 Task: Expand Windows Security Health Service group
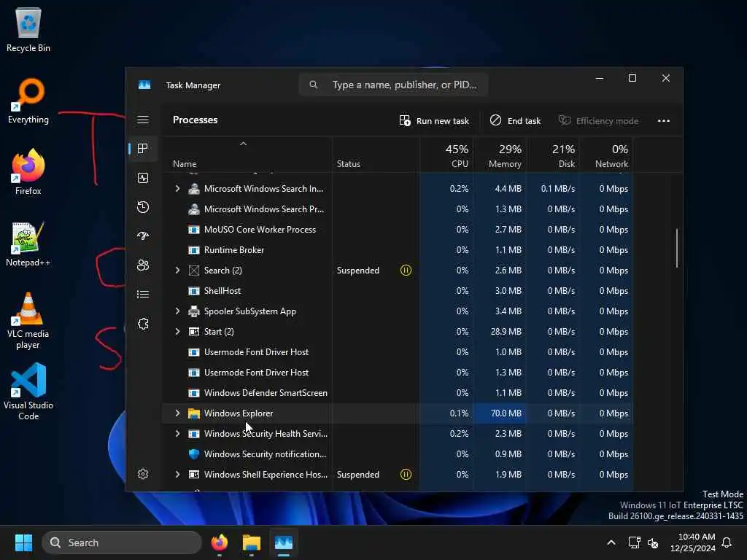(x=178, y=434)
